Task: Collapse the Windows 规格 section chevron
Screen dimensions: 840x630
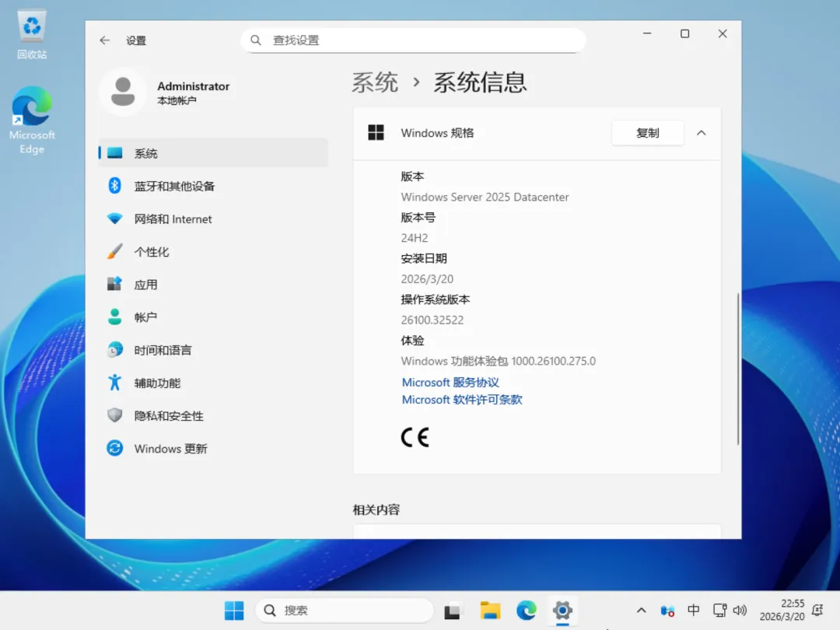Action: tap(702, 133)
